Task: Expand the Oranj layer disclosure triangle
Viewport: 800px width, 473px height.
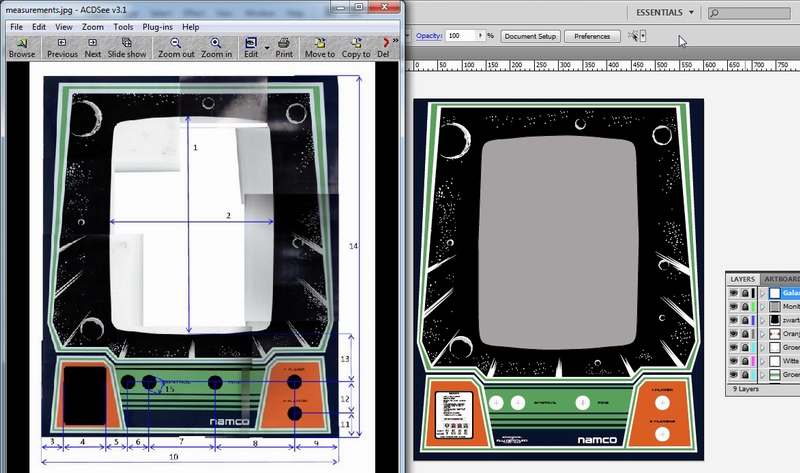Action: click(763, 334)
